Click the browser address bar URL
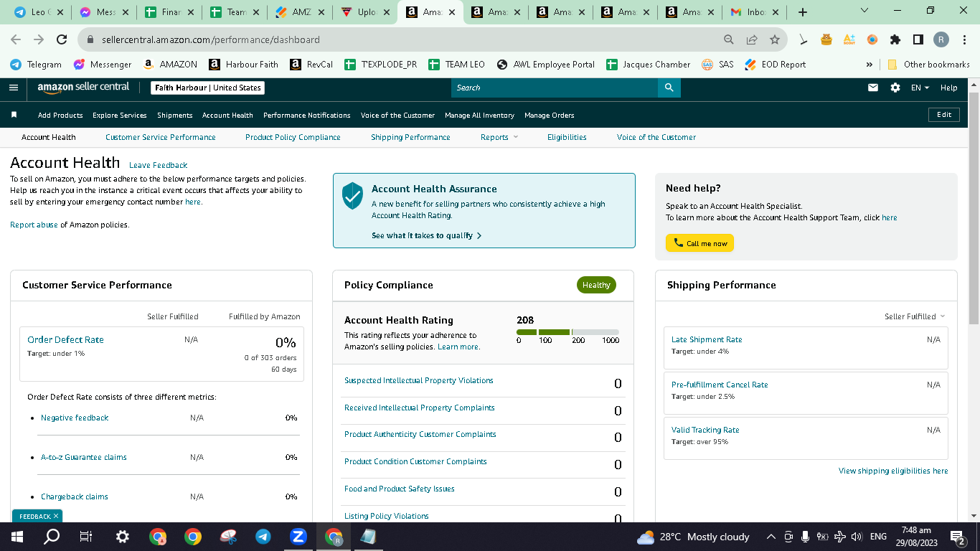This screenshot has height=551, width=980. [x=211, y=39]
